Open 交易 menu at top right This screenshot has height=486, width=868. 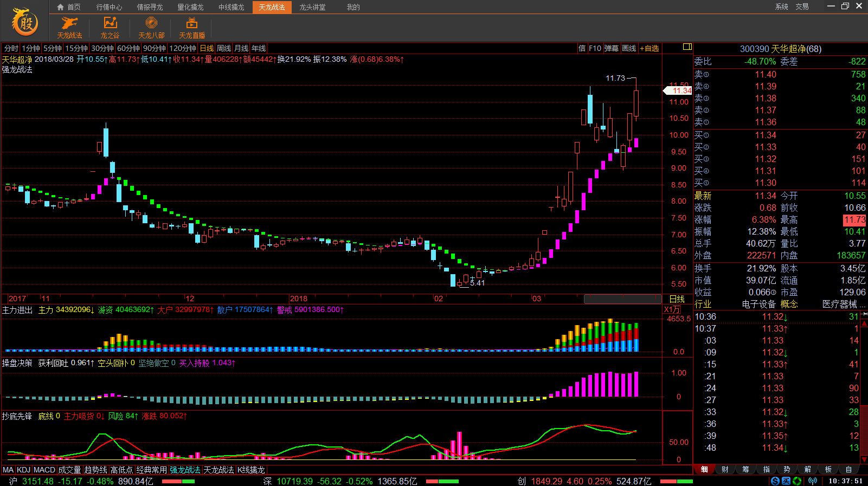[802, 7]
